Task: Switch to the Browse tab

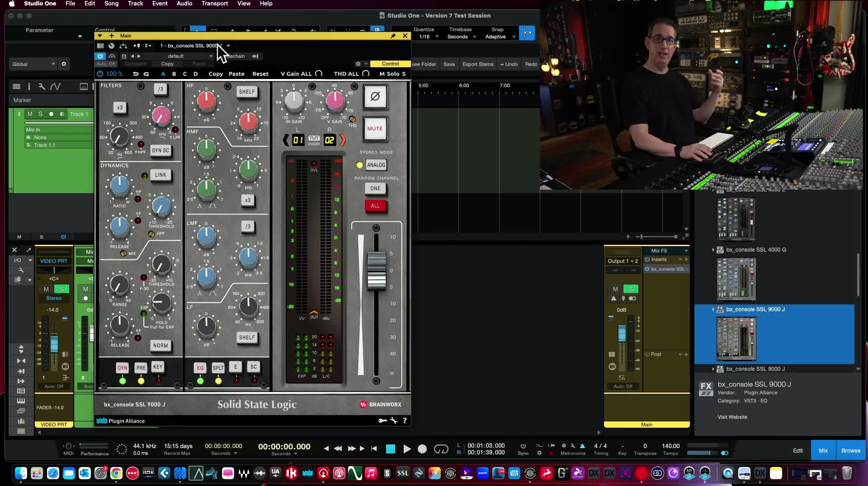Action: coord(850,450)
